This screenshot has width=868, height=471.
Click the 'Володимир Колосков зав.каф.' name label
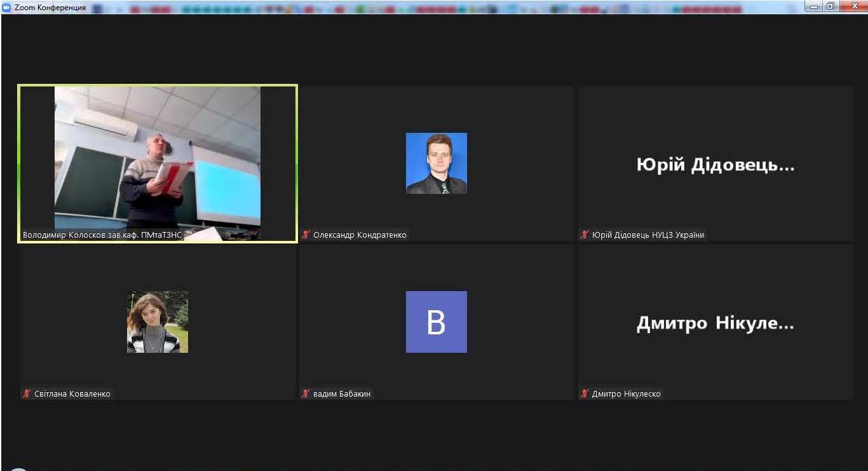click(102, 235)
